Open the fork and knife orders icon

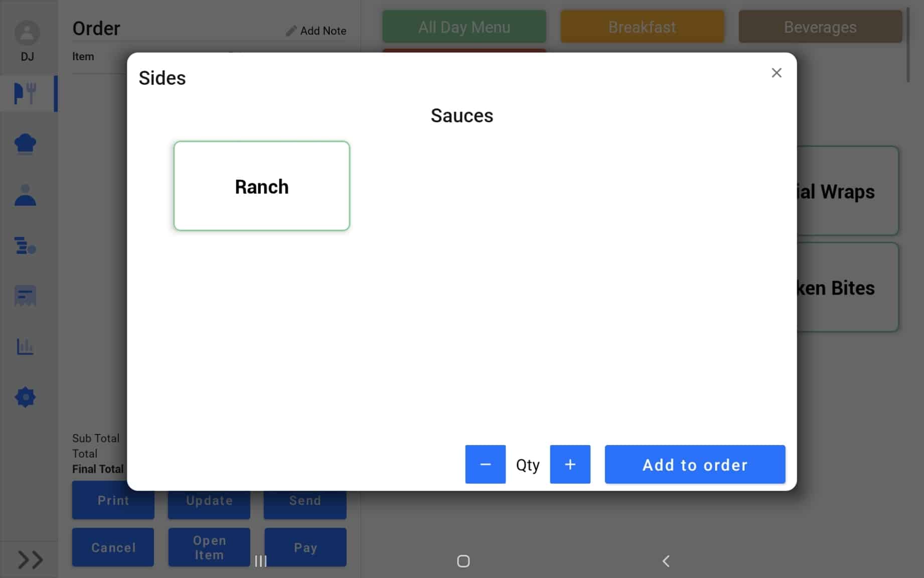[x=25, y=93]
